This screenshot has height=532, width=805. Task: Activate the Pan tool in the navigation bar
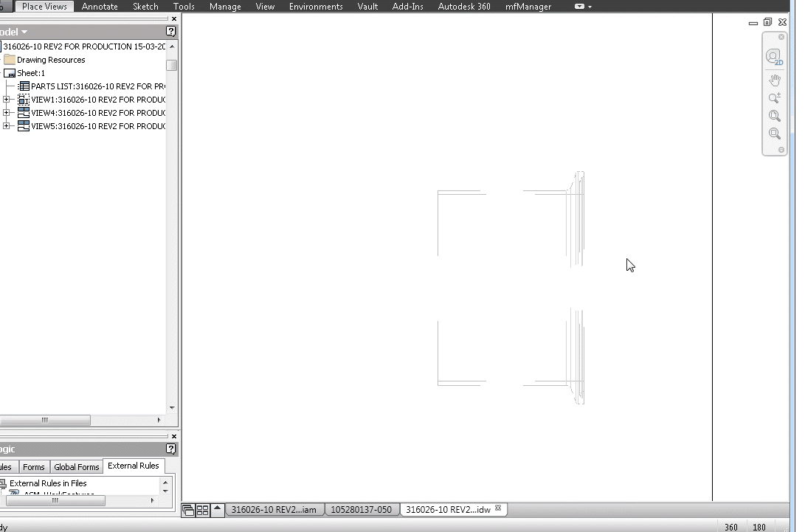pyautogui.click(x=774, y=80)
